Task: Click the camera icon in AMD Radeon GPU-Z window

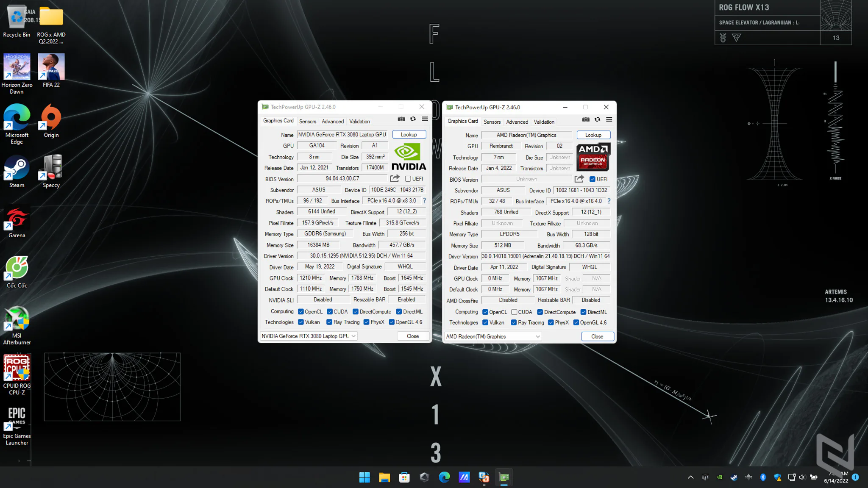Action: point(586,119)
